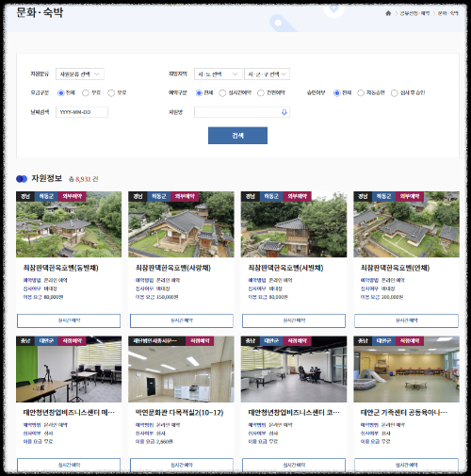
Task: Select 전체 radio under 예약구분
Action: tap(199, 93)
